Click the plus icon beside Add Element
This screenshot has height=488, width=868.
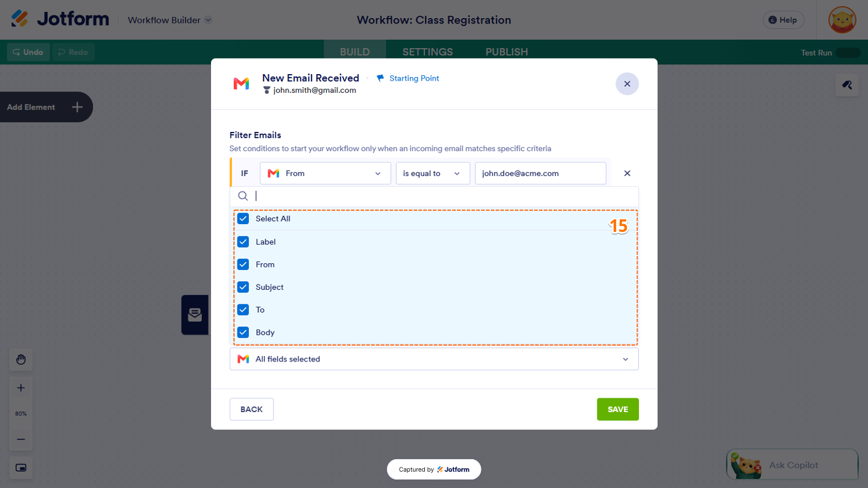point(77,107)
